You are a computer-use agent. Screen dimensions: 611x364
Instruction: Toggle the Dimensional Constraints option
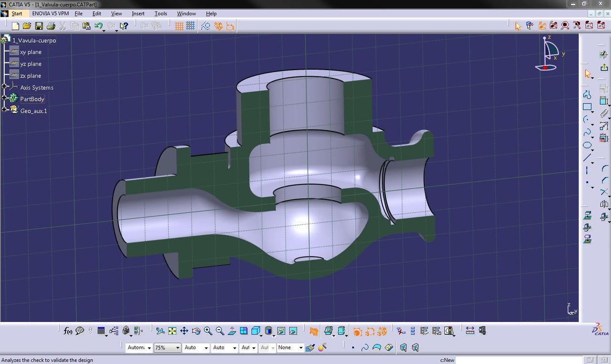230,26
